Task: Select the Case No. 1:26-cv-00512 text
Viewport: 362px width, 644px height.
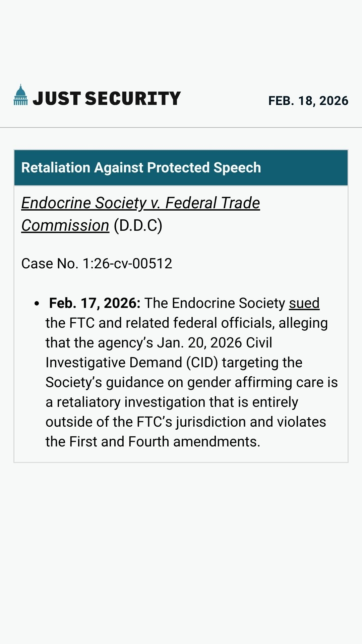Action: tap(97, 264)
